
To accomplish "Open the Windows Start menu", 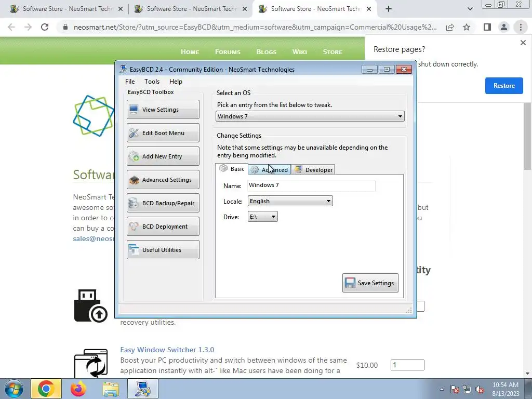I will pyautogui.click(x=14, y=389).
